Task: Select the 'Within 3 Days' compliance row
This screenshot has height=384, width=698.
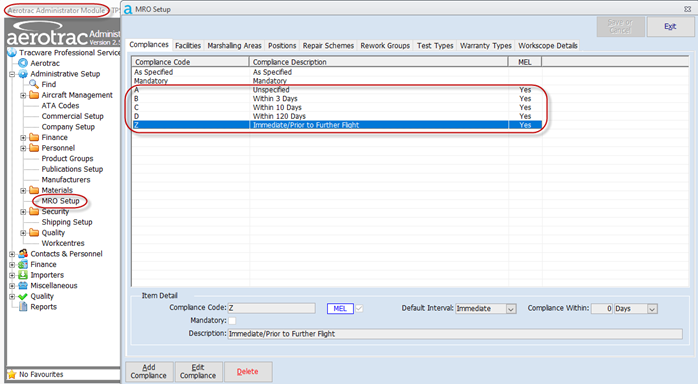Action: coord(337,99)
